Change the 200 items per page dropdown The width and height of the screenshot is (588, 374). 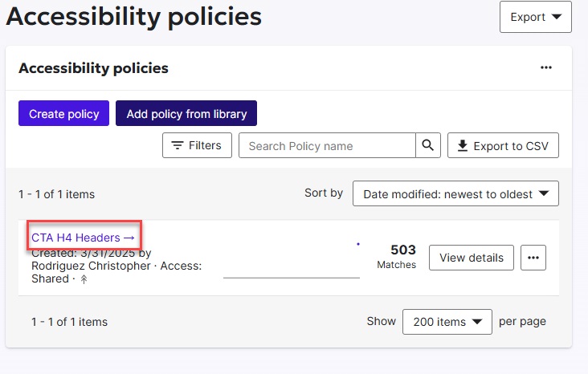447,322
